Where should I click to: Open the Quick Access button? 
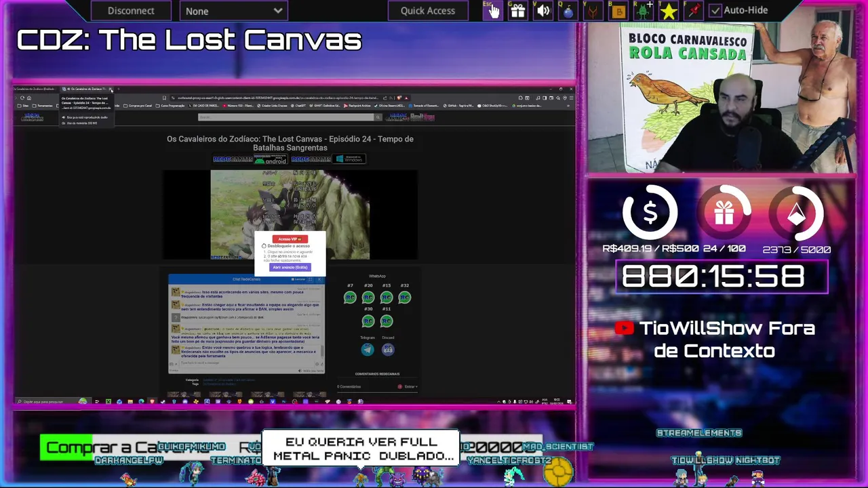(427, 11)
